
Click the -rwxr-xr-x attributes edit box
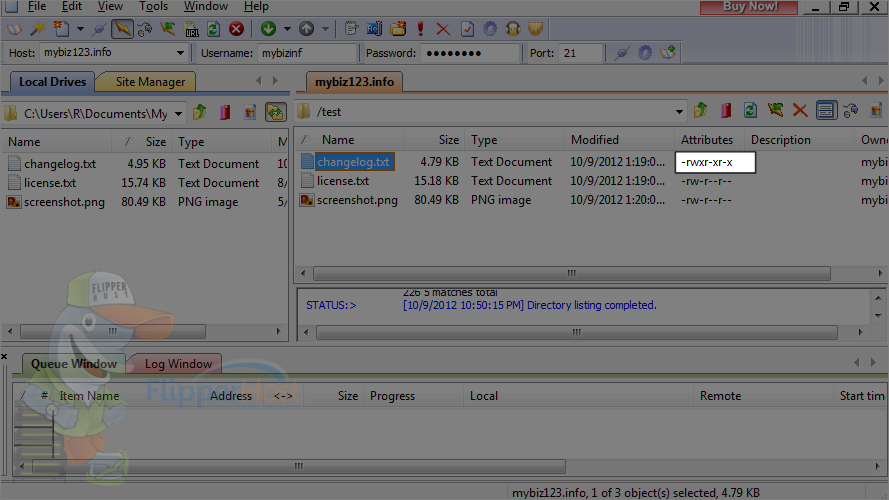[715, 162]
